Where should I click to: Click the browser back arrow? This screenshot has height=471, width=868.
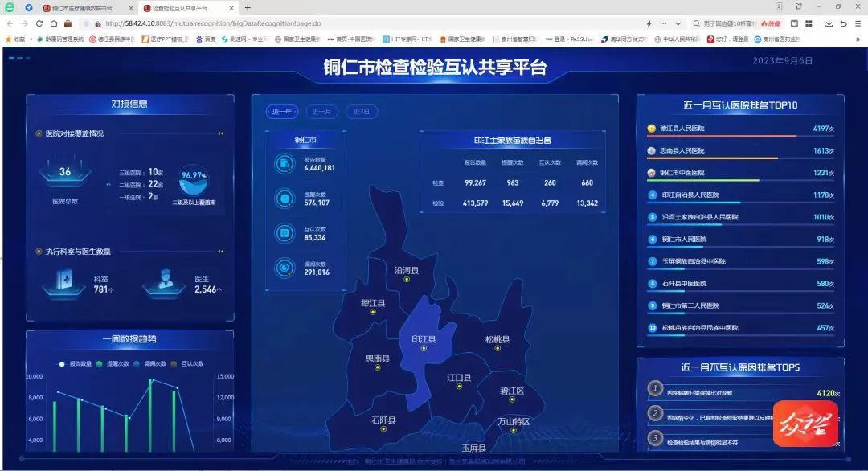click(x=10, y=23)
